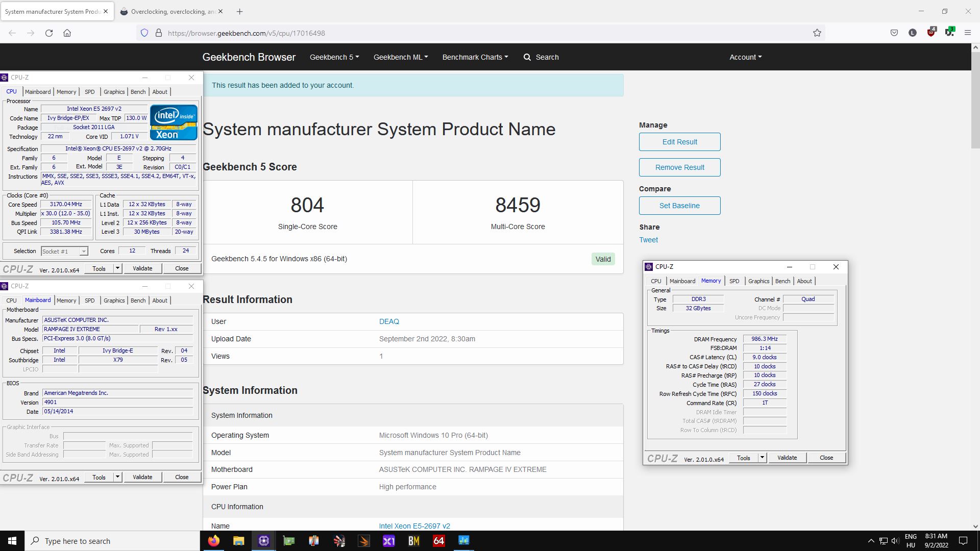
Task: Click the browser forward arrow
Action: pyautogui.click(x=31, y=33)
